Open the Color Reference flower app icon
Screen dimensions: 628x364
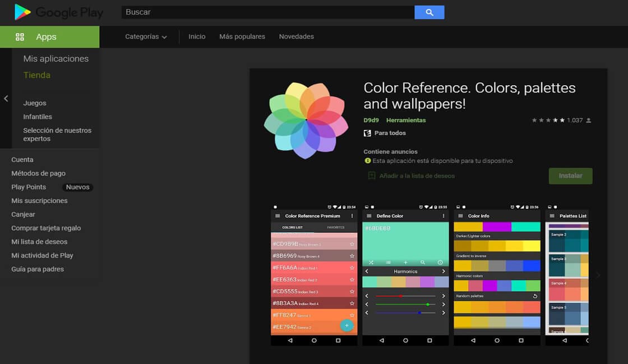306,119
